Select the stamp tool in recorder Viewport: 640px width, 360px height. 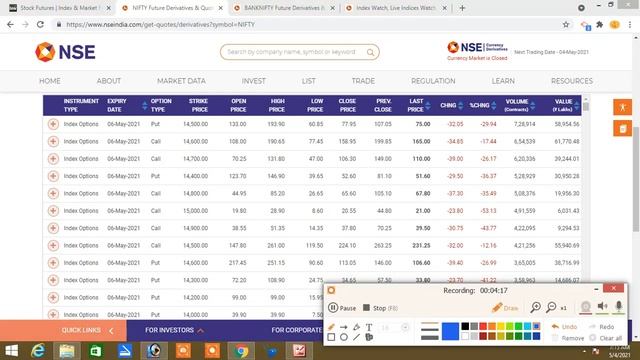369,337
